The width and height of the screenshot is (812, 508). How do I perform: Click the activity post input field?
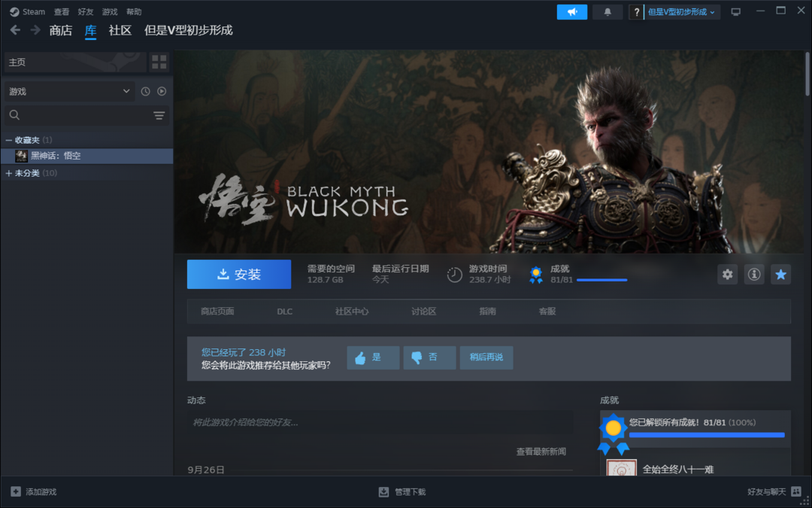(x=380, y=422)
